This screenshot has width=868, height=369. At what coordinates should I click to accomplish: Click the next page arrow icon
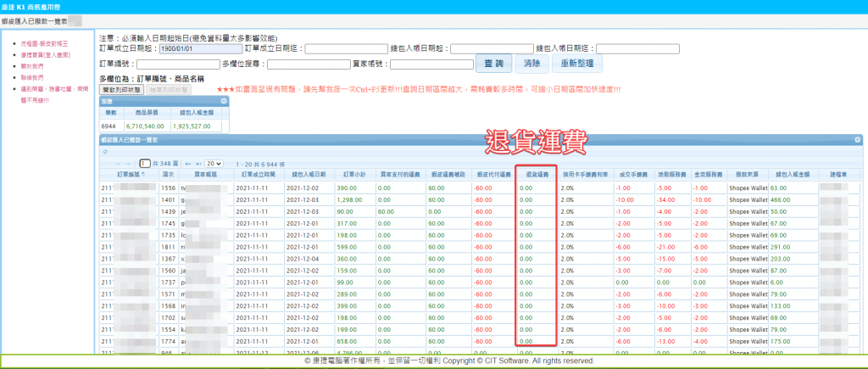coord(188,162)
